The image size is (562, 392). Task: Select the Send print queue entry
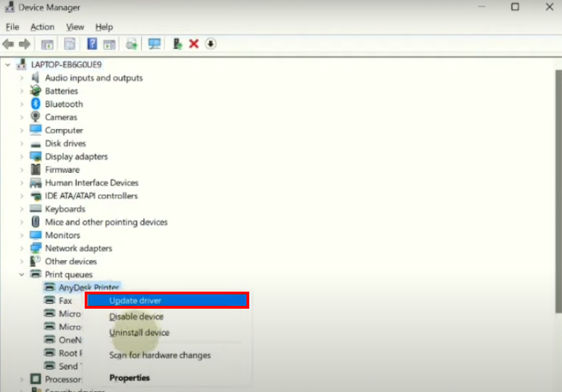(x=70, y=366)
